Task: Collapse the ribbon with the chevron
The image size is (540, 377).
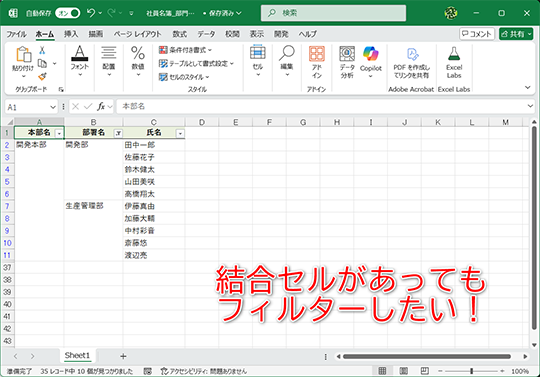Action: click(x=528, y=87)
